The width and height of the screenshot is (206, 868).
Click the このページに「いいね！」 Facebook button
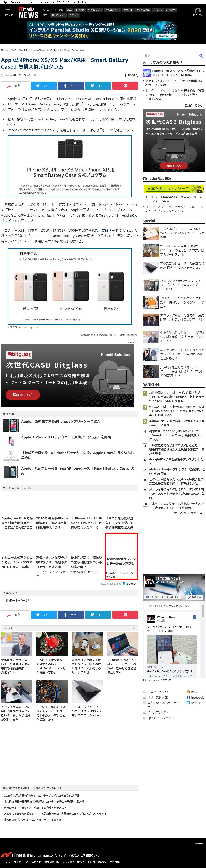[x=162, y=597]
